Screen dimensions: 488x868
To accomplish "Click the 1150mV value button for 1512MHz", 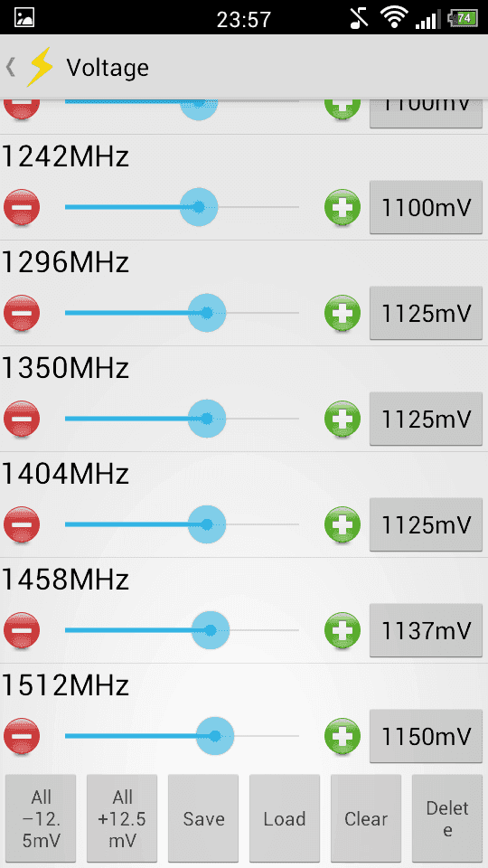I will click(x=426, y=736).
